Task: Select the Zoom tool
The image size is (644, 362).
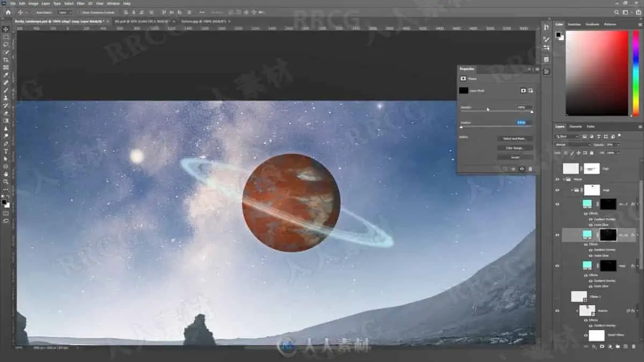Action: tap(6, 181)
